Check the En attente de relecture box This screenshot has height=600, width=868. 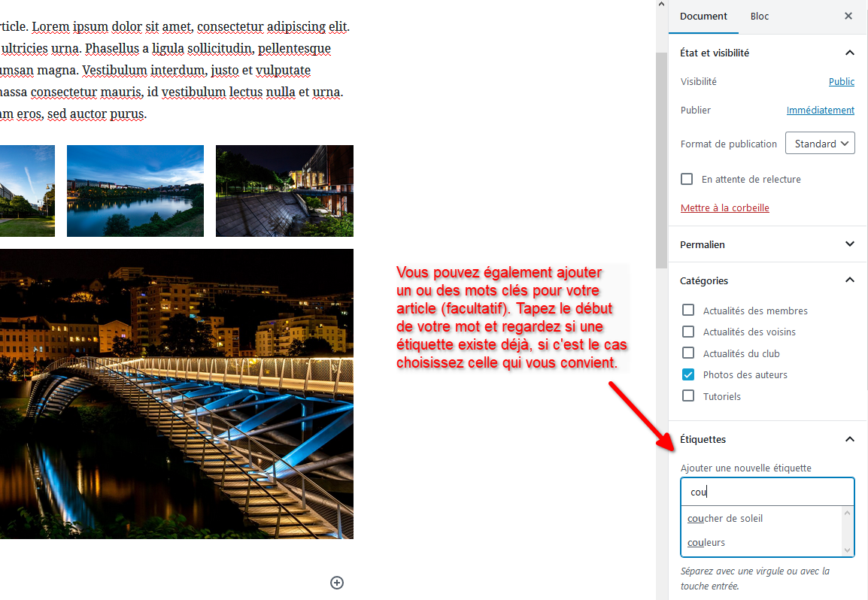pos(687,179)
